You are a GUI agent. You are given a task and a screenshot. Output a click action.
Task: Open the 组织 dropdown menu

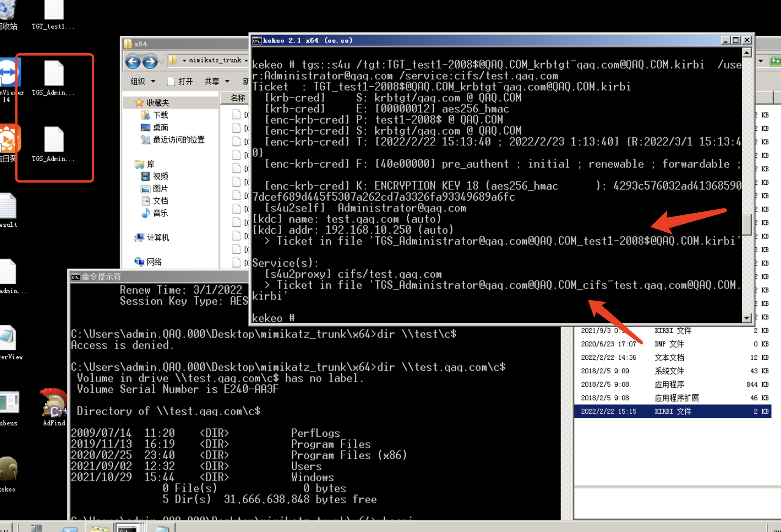[142, 81]
